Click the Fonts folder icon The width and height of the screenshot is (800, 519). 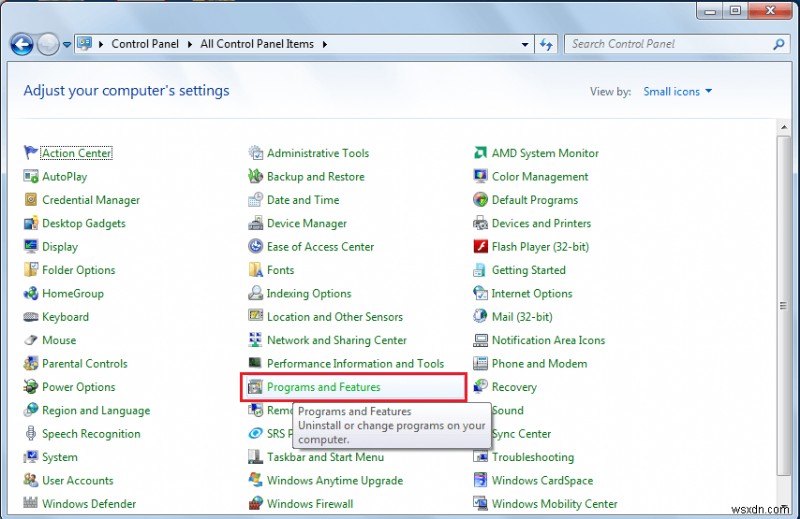(x=256, y=269)
